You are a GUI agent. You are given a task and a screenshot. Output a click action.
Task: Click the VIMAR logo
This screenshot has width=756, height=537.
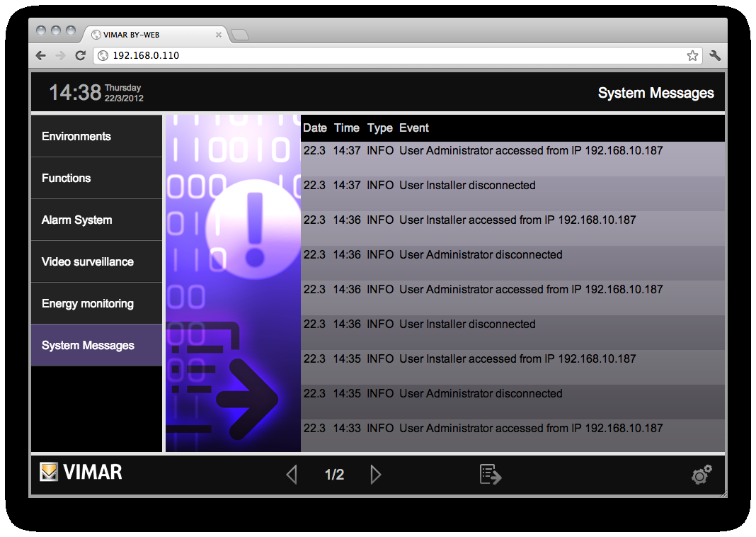[81, 472]
